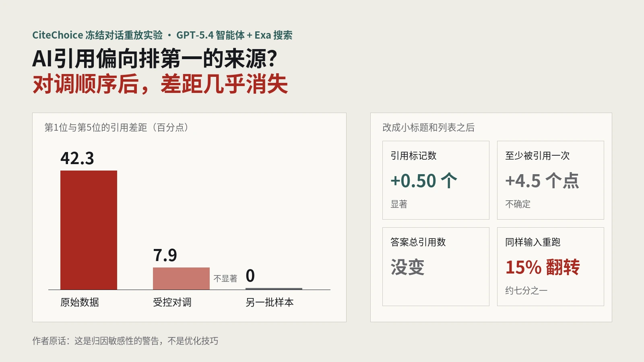Click the card label "同样输入重跑"
The image size is (644, 362).
533,242
